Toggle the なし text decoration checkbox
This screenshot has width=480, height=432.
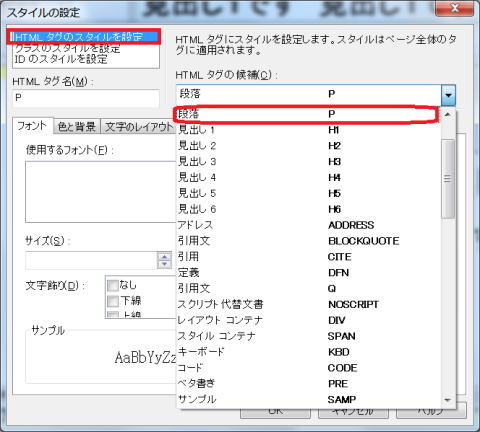[x=113, y=285]
